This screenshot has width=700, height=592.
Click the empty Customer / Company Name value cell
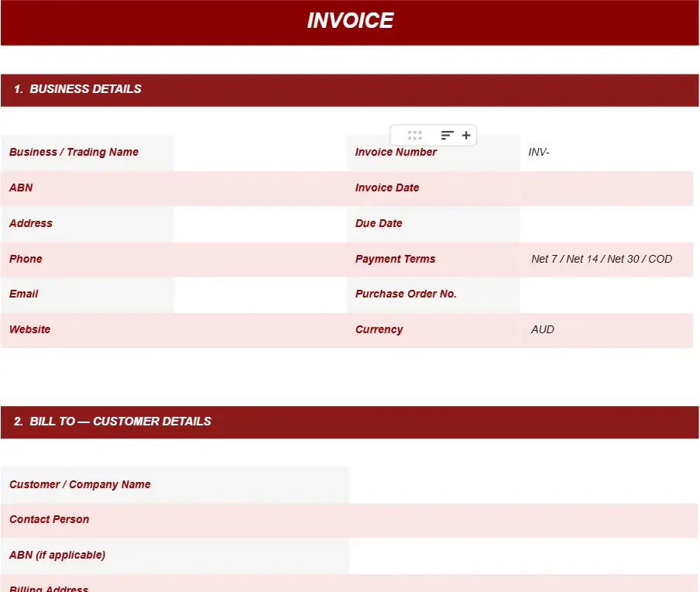tap(523, 485)
